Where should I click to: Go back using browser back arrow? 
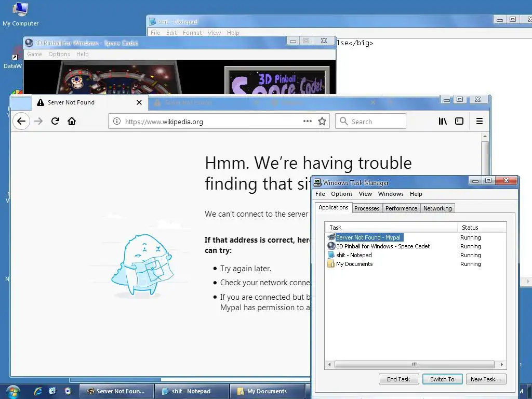click(21, 121)
